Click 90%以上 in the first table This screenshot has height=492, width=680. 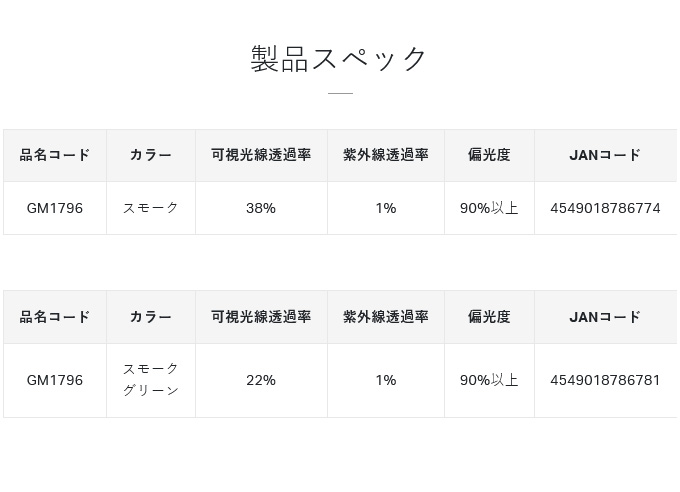pos(489,208)
